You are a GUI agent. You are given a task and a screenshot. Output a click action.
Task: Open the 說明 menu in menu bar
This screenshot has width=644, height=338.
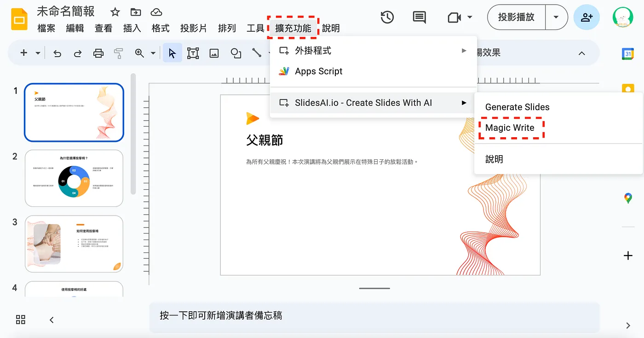(x=331, y=28)
